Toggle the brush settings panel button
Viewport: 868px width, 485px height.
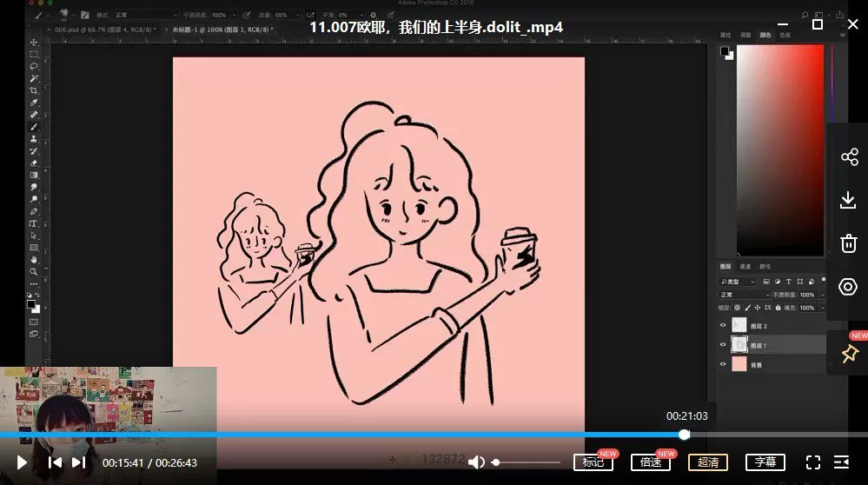(x=84, y=15)
